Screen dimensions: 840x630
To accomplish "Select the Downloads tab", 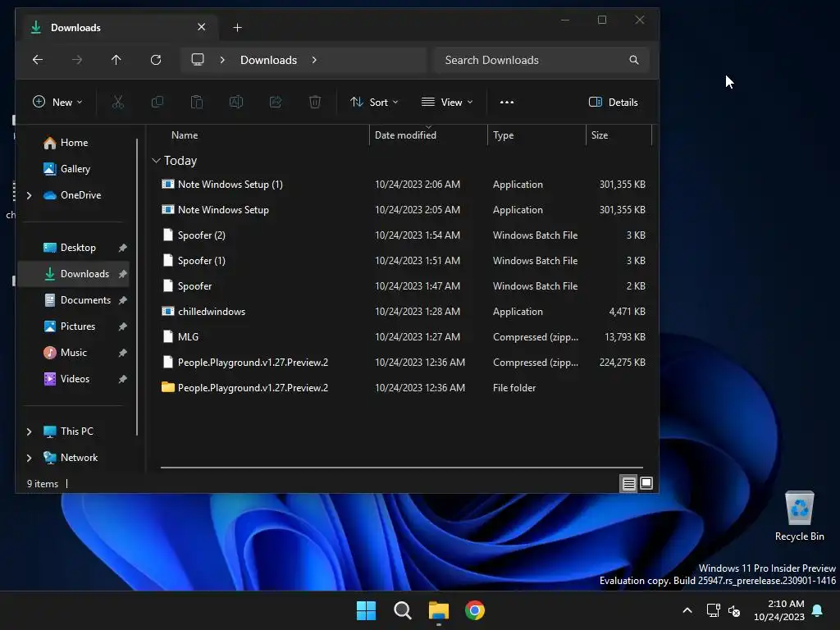I will tap(118, 27).
